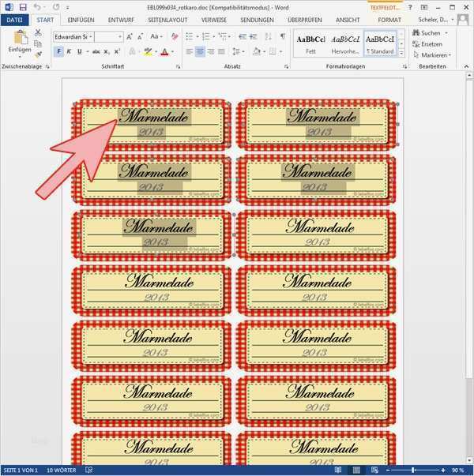Switch to print layout view in status bar

(356, 470)
